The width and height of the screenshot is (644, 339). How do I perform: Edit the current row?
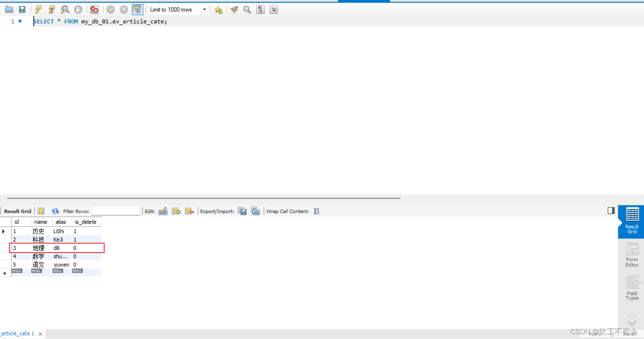click(163, 211)
